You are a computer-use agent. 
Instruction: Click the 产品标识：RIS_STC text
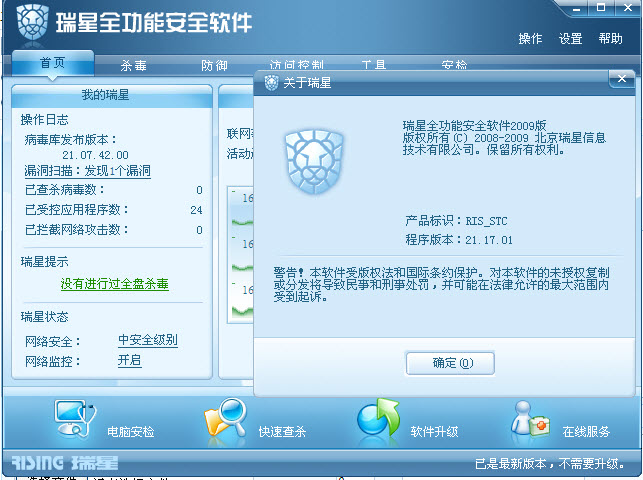coord(456,221)
